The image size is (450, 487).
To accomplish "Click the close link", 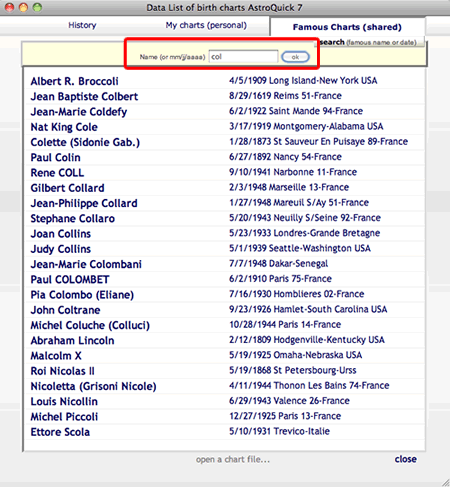I will pyautogui.click(x=406, y=459).
